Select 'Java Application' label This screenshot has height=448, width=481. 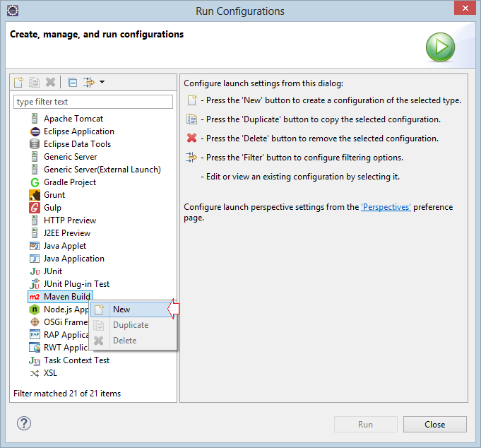pos(74,259)
